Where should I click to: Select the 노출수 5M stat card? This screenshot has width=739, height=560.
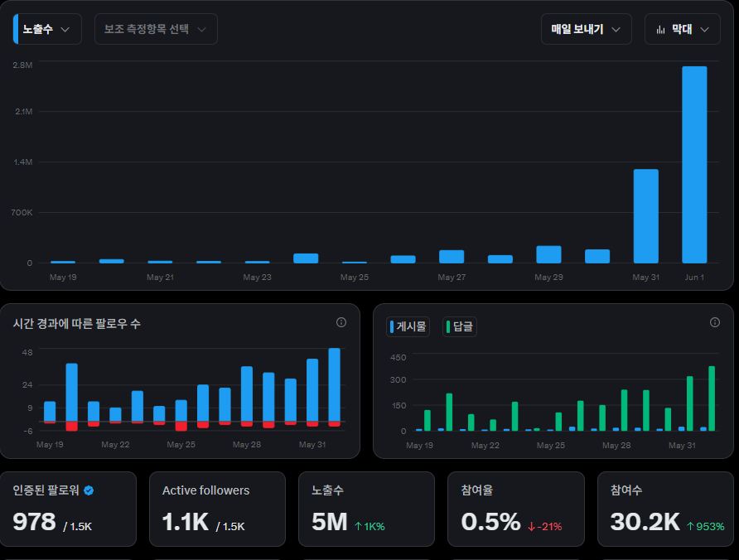coord(367,509)
